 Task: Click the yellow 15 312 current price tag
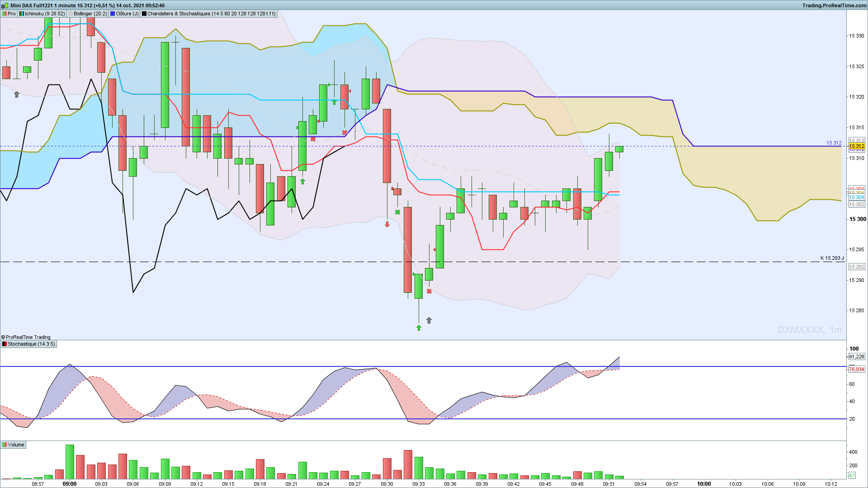tap(857, 146)
